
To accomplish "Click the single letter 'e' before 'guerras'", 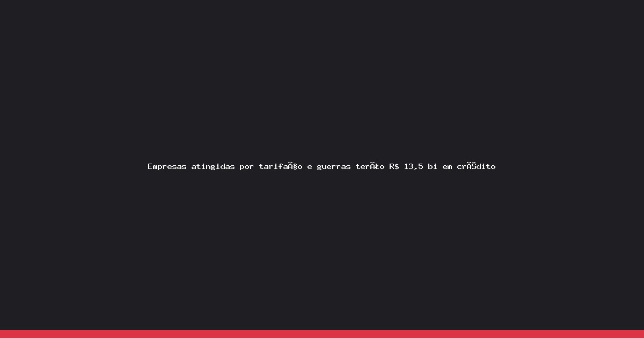I will coord(310,167).
